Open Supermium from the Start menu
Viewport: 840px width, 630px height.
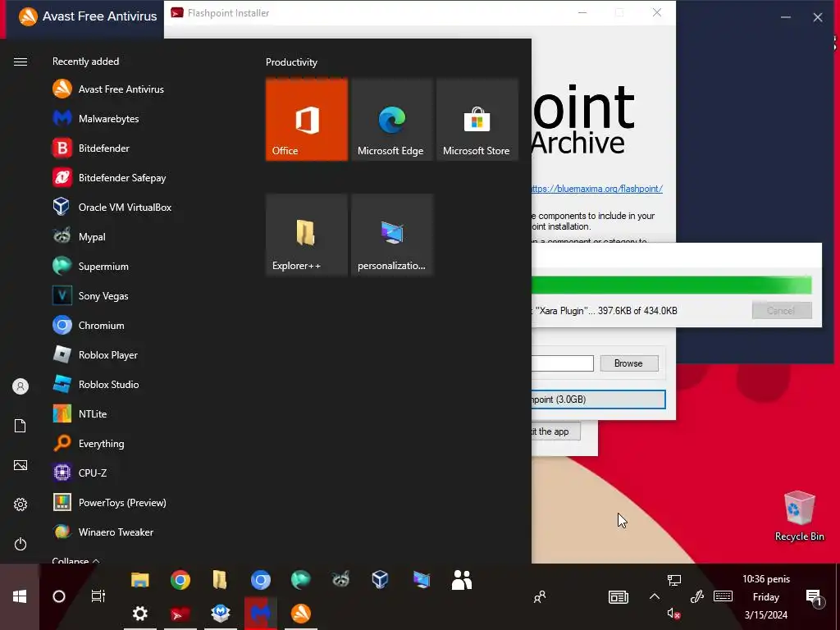[91, 266]
